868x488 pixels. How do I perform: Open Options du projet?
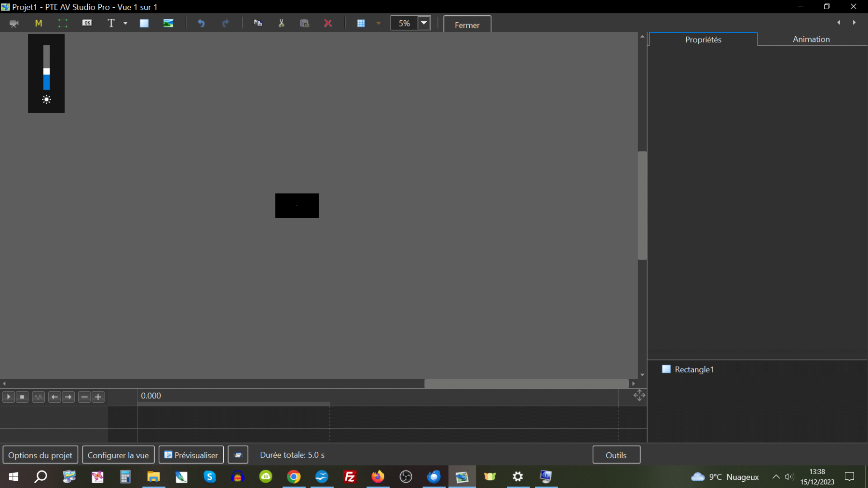pyautogui.click(x=40, y=455)
